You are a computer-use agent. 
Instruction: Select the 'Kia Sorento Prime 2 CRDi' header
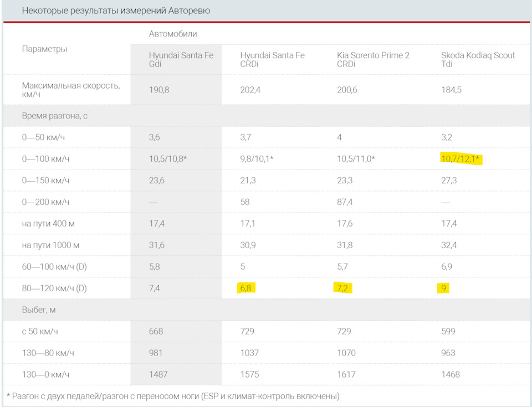pyautogui.click(x=373, y=59)
